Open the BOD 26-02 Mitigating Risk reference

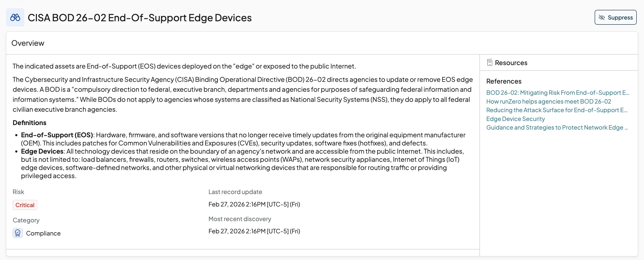tap(558, 93)
